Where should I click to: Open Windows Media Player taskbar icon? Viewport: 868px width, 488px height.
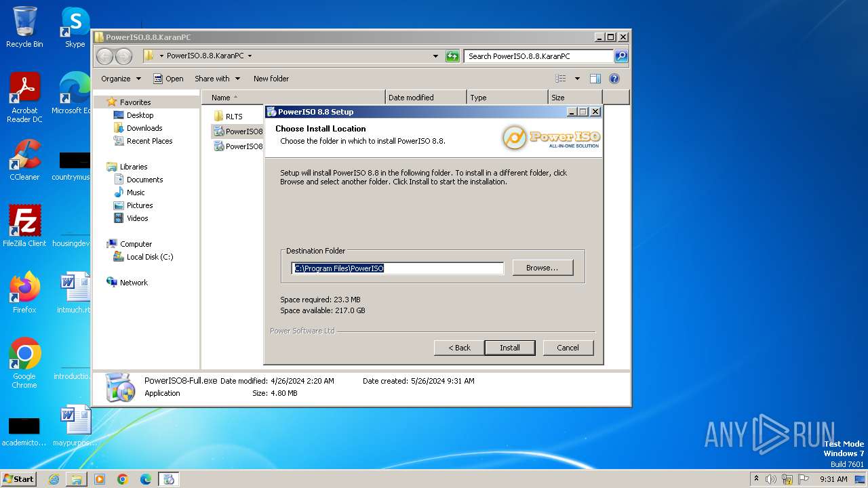tap(100, 479)
